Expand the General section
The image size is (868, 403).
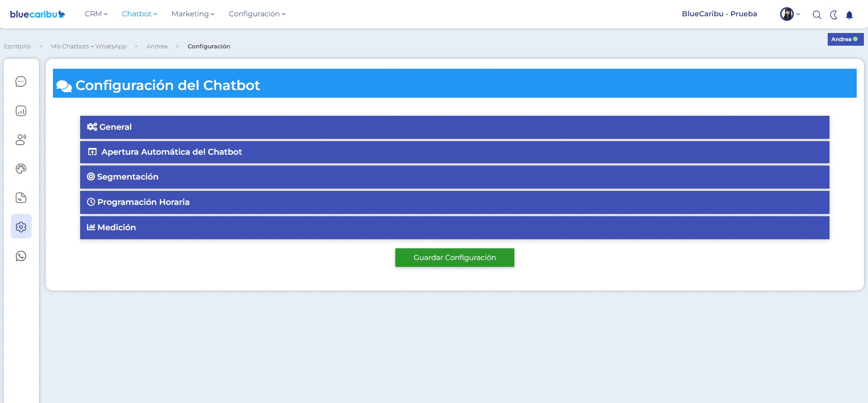(455, 127)
